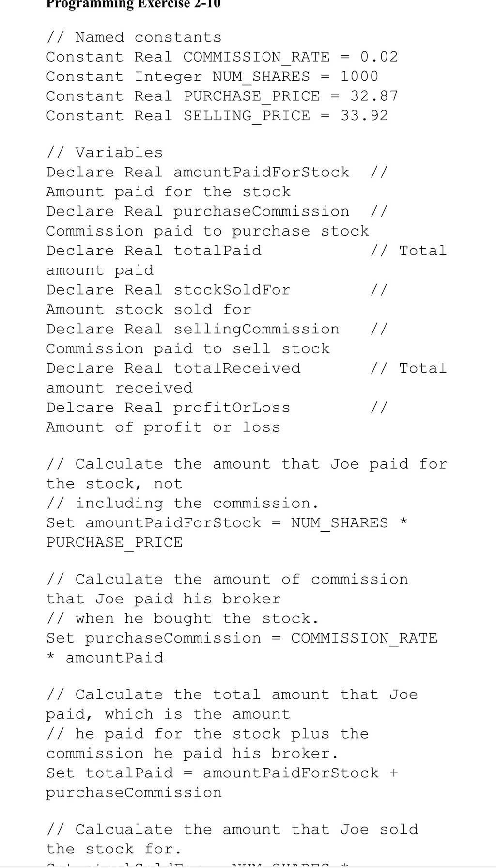This screenshot has width=496, height=868.
Task: Click the 'Declare Real totalPaid' line
Action: [154, 251]
